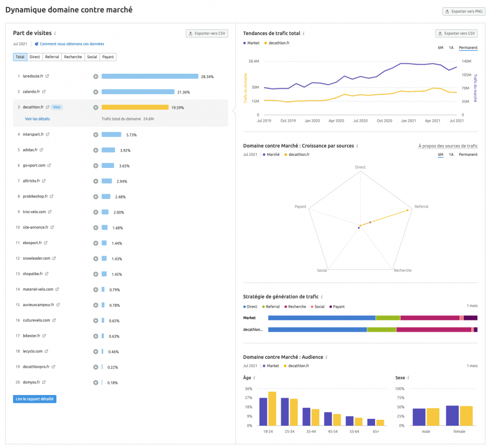Open external link icon next to probikeshop.fr
This screenshot has height=448, width=490.
[51, 196]
